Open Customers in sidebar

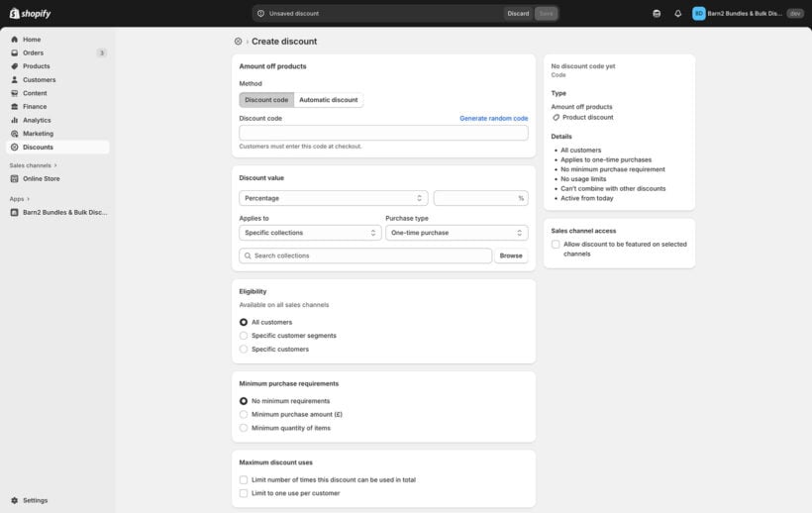pos(57,79)
